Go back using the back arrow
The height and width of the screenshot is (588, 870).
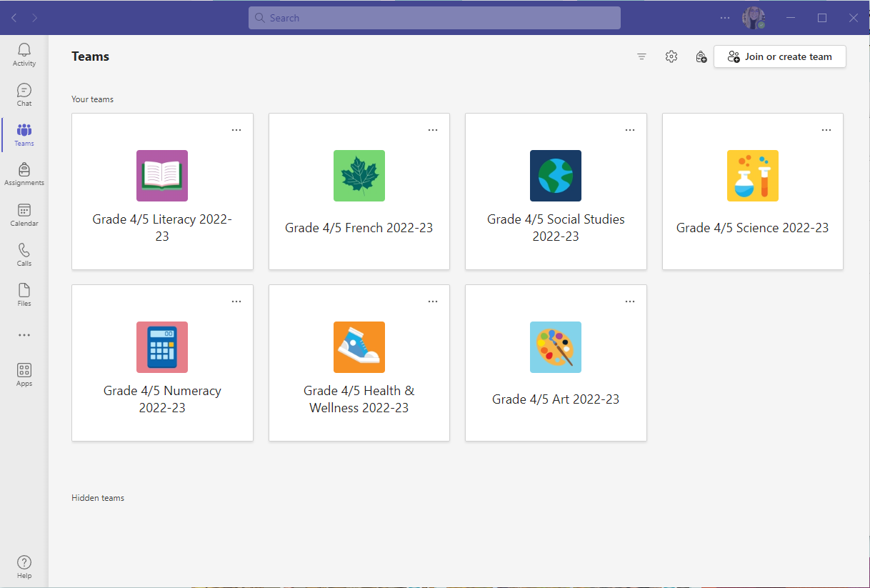14,18
